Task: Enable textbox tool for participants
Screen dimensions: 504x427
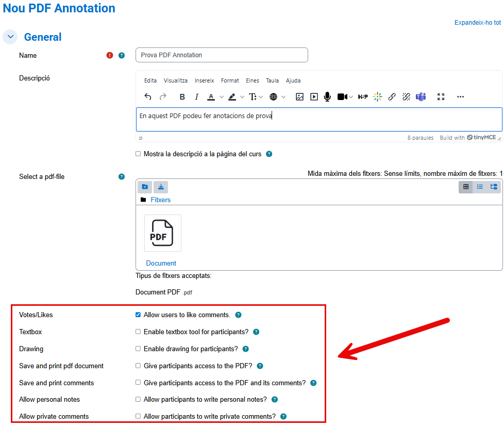Action: coord(138,332)
